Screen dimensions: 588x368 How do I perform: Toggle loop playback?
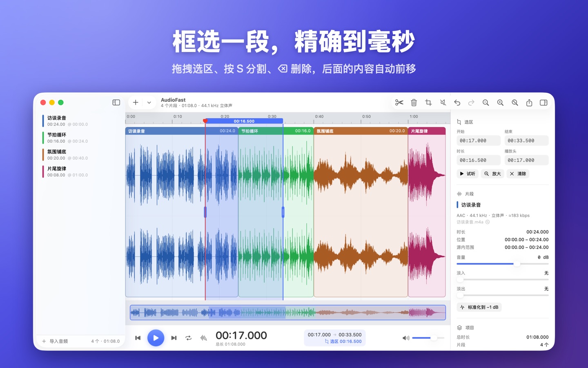[x=188, y=338]
